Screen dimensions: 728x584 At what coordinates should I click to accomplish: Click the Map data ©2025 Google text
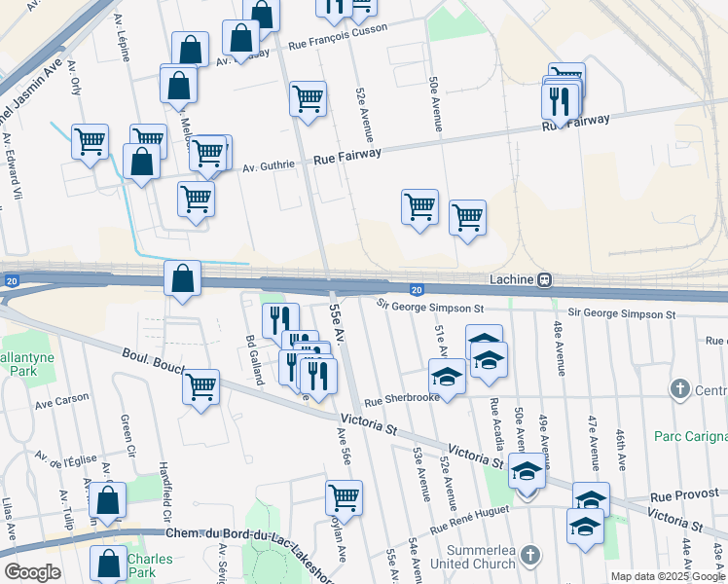[x=668, y=577]
